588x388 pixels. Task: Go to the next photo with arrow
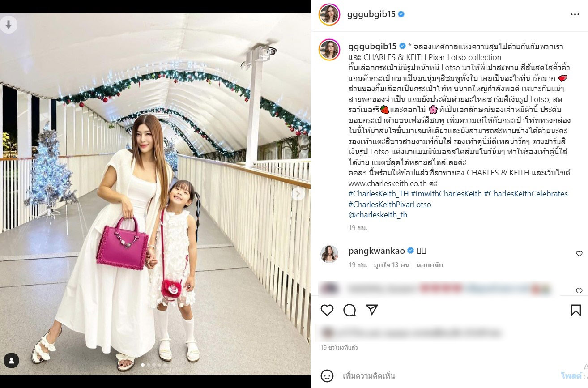tap(298, 194)
